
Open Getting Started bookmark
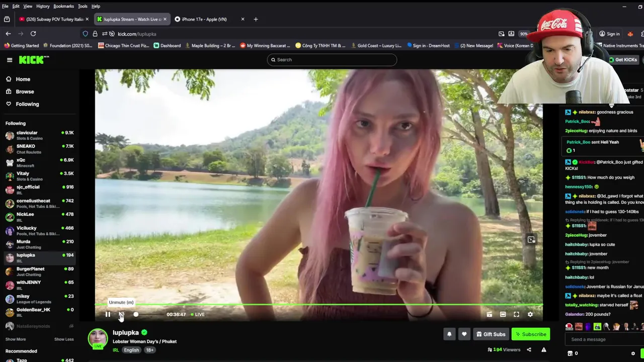tap(21, 45)
